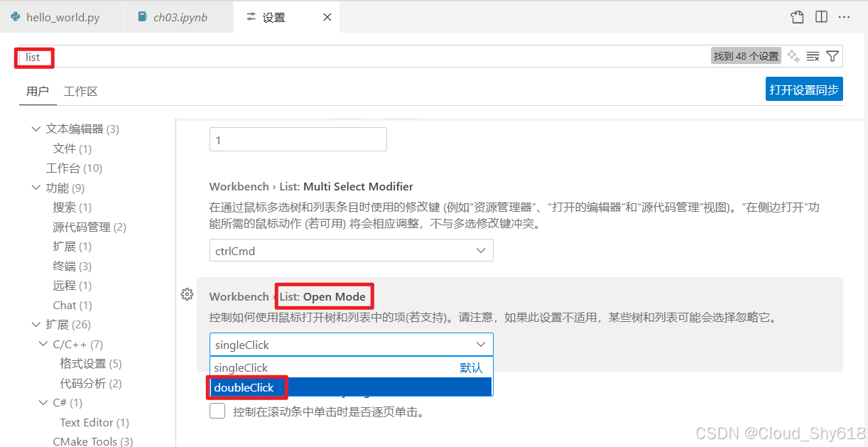Clear the settings search input
The width and height of the screenshot is (868, 447).
813,56
